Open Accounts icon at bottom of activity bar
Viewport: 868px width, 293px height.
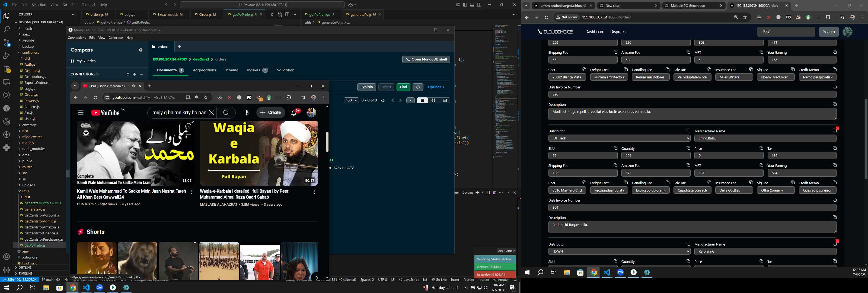tap(7, 257)
